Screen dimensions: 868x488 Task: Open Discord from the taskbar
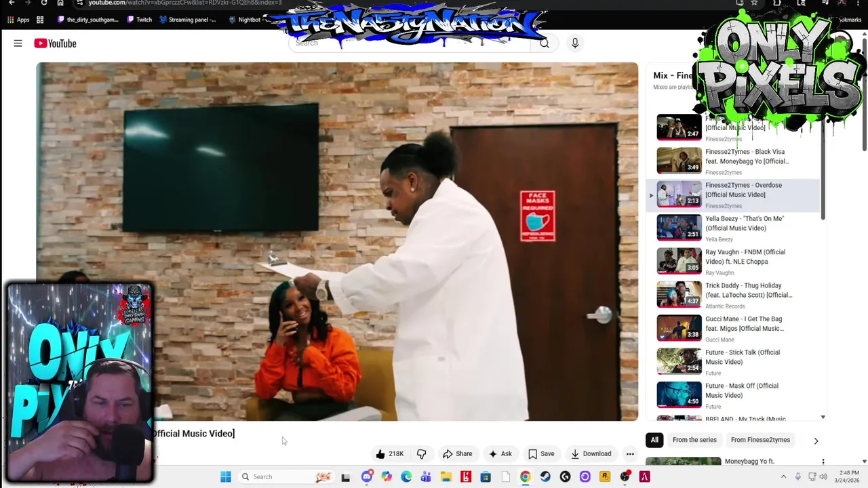pyautogui.click(x=367, y=476)
